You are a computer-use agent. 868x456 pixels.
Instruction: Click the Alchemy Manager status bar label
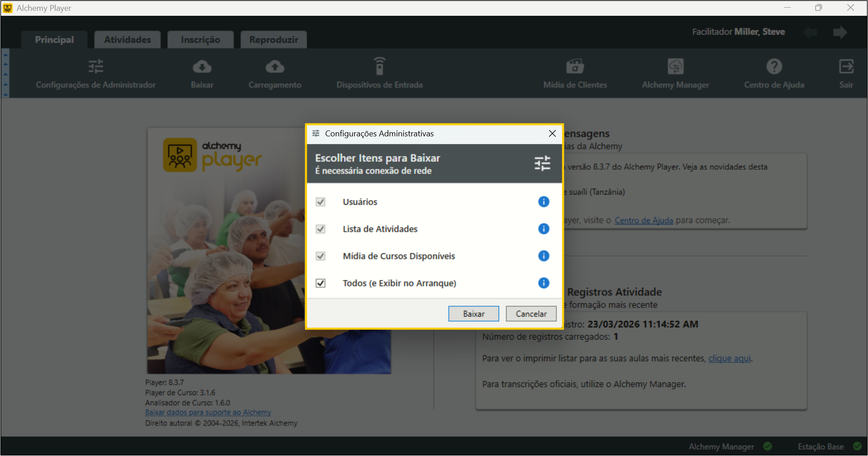pos(721,447)
